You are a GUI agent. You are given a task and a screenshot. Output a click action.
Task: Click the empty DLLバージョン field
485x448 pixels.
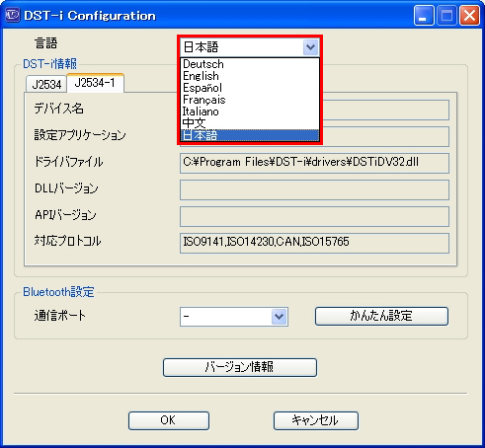[x=314, y=189]
